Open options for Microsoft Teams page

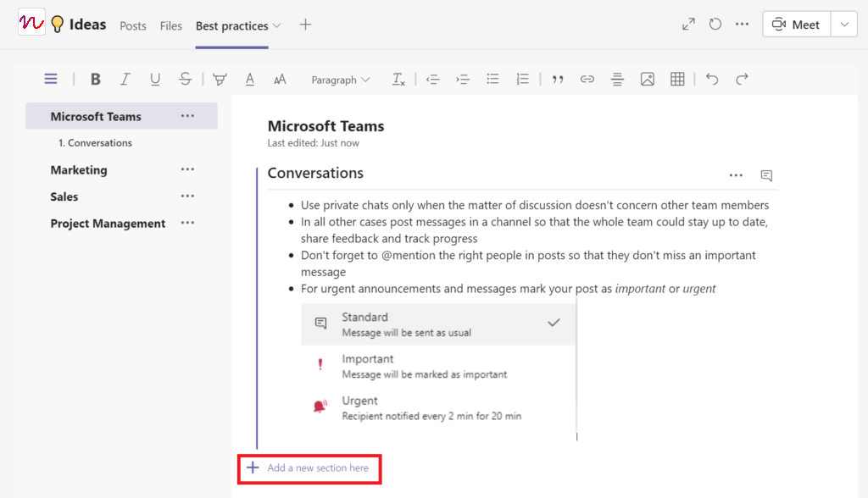click(187, 116)
